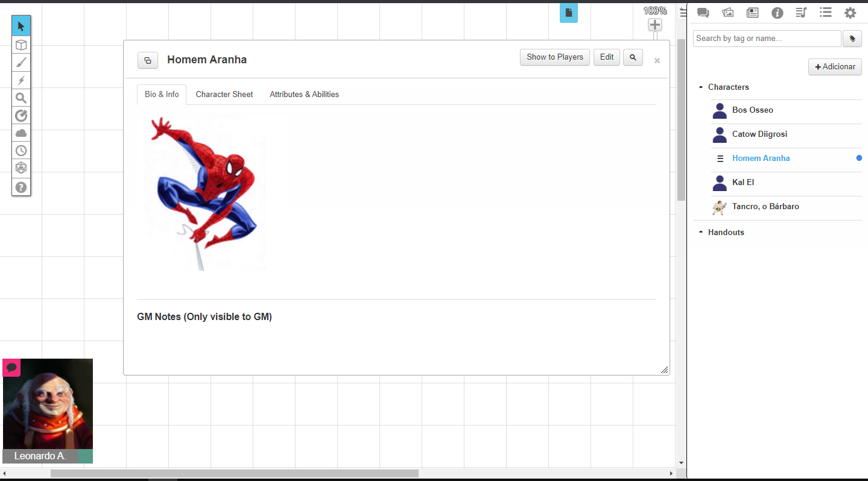The image size is (868, 481).
Task: Click the Catow Diigrosi avatar icon
Action: point(719,135)
